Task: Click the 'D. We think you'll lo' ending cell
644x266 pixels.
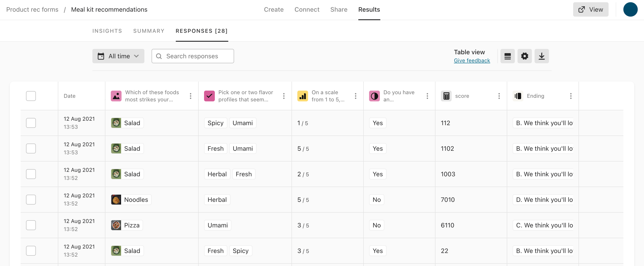Action: [x=543, y=200]
